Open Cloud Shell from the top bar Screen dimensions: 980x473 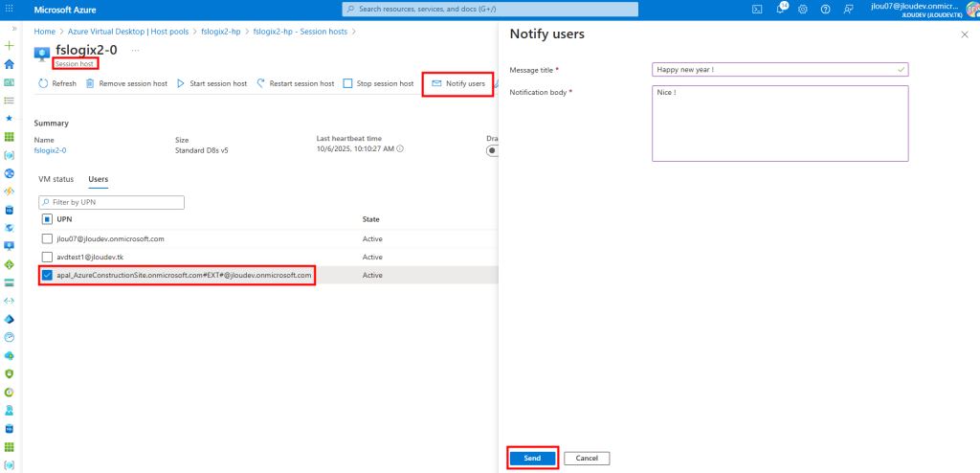pyautogui.click(x=757, y=10)
